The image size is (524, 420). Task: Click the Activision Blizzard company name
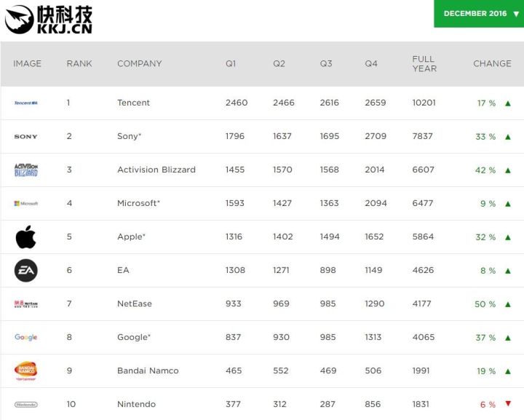(156, 170)
